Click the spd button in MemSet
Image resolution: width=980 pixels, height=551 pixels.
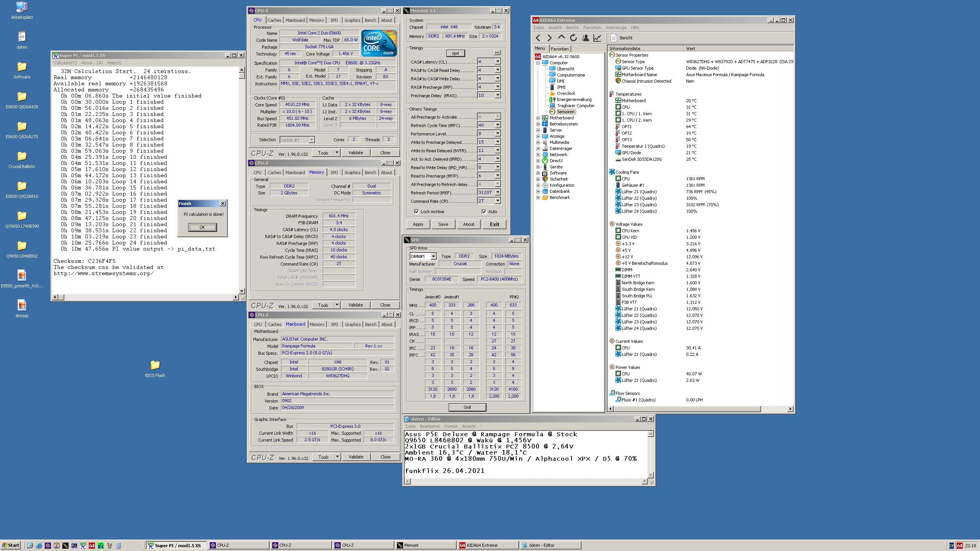pyautogui.click(x=455, y=53)
